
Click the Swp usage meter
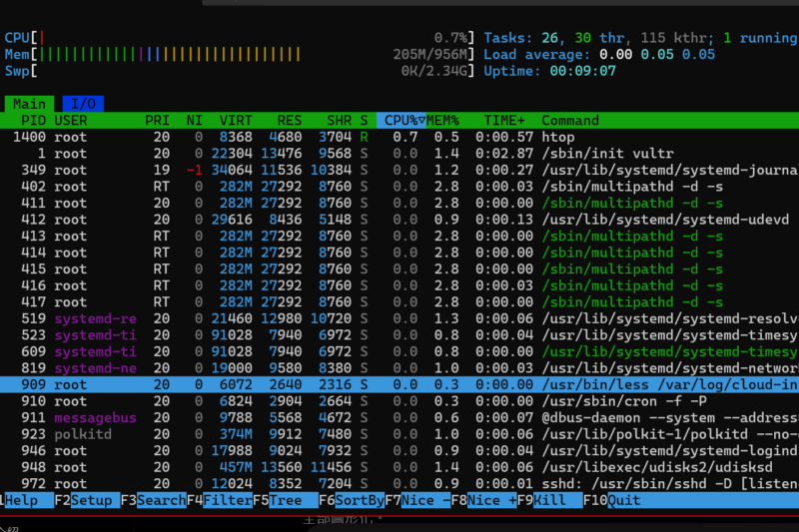pos(240,71)
